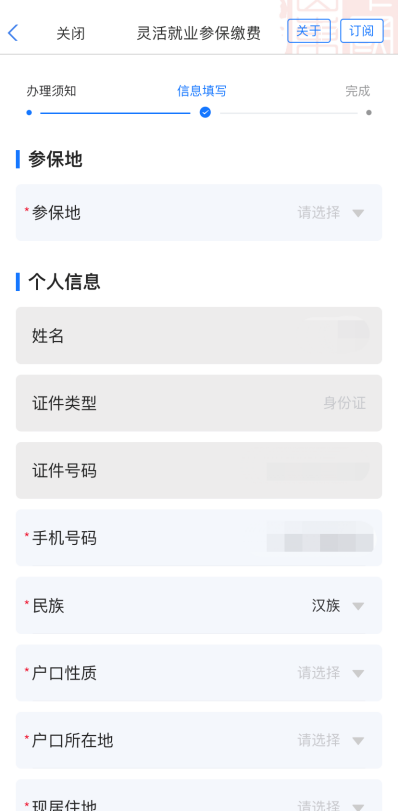Expand the 参保地 dropdown arrow
Viewport: 398px width, 811px height.
pos(358,213)
